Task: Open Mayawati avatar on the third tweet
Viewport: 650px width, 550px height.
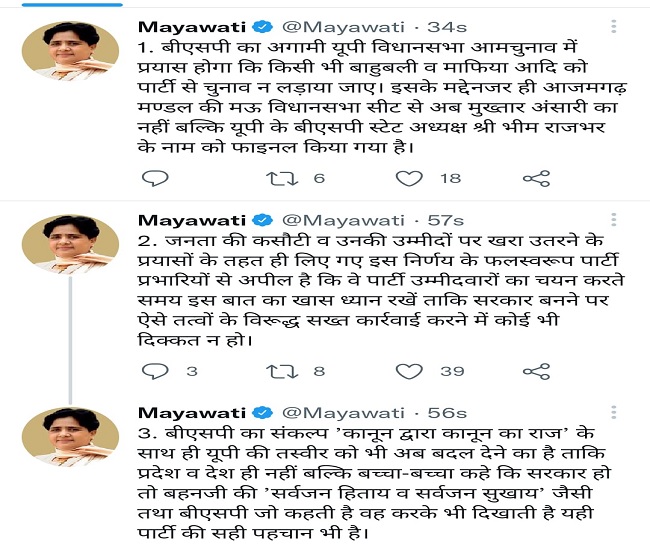Action: 70,437
